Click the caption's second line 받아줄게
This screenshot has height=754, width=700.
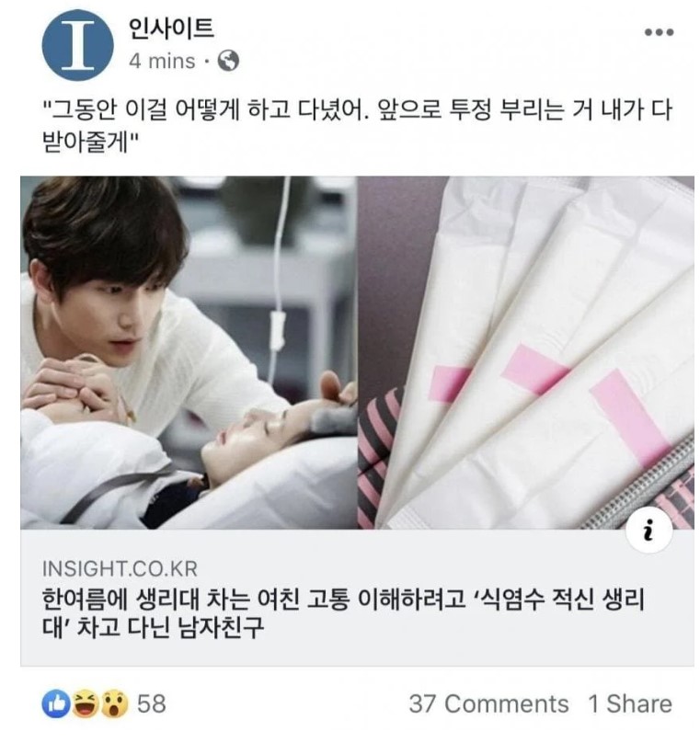(90, 142)
